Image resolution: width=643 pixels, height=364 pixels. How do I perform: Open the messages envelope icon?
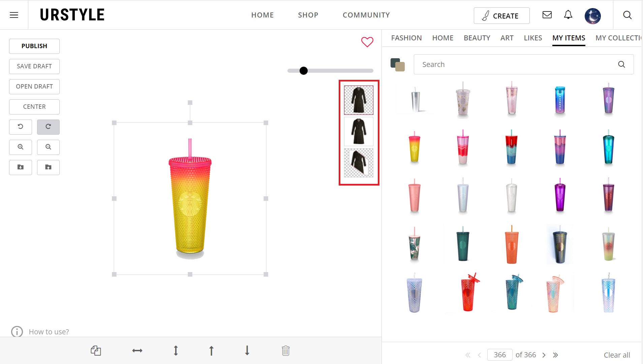click(x=547, y=15)
